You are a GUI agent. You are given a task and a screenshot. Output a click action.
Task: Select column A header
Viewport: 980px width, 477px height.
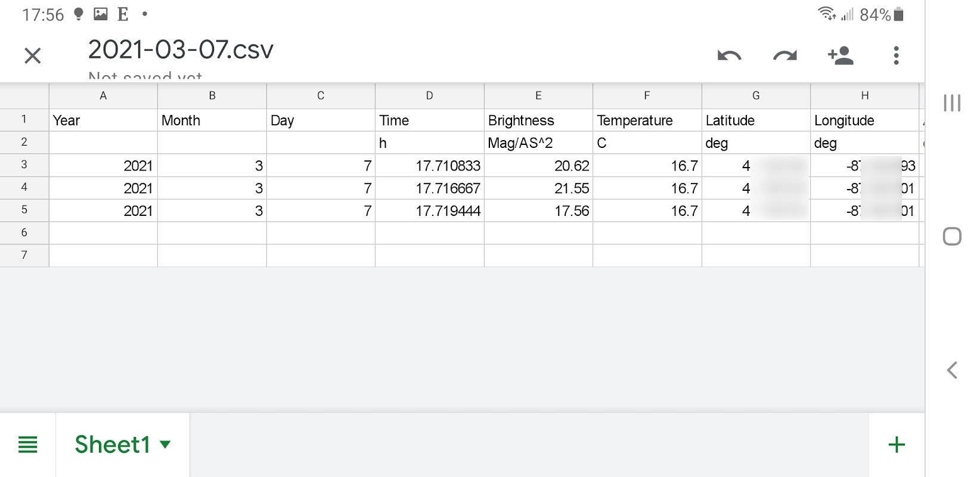103,96
